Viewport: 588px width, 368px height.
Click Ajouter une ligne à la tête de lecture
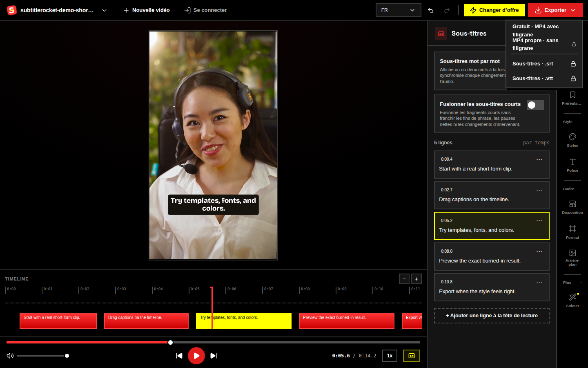(492, 316)
